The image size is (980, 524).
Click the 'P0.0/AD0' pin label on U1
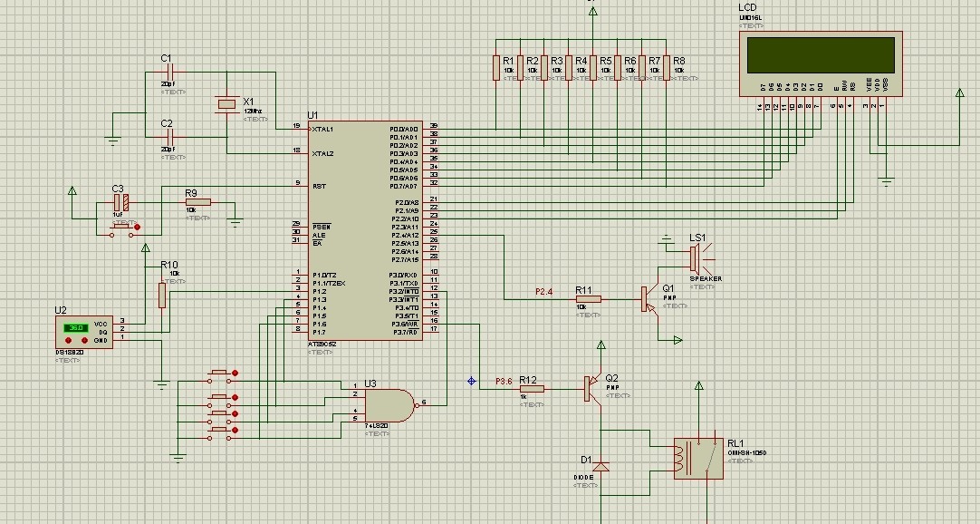pyautogui.click(x=404, y=130)
